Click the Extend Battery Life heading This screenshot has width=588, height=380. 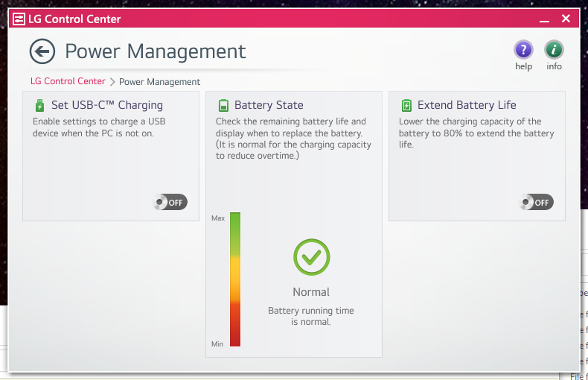pos(467,105)
